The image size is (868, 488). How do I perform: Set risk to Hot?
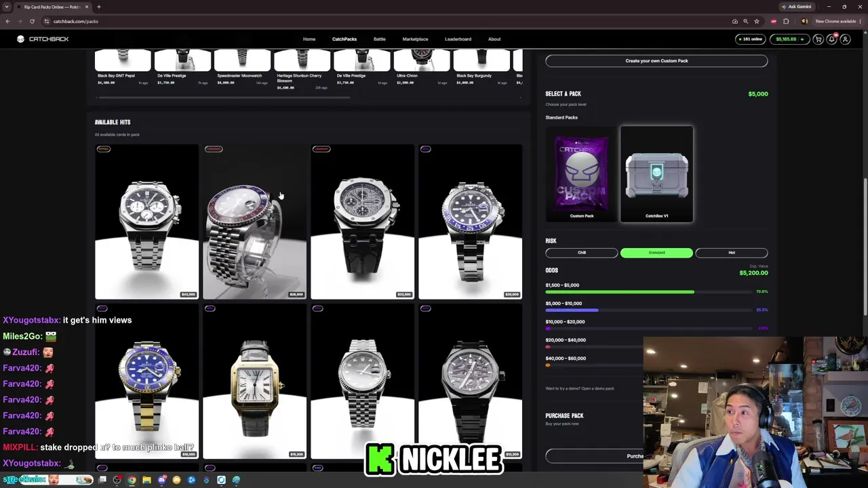point(732,253)
